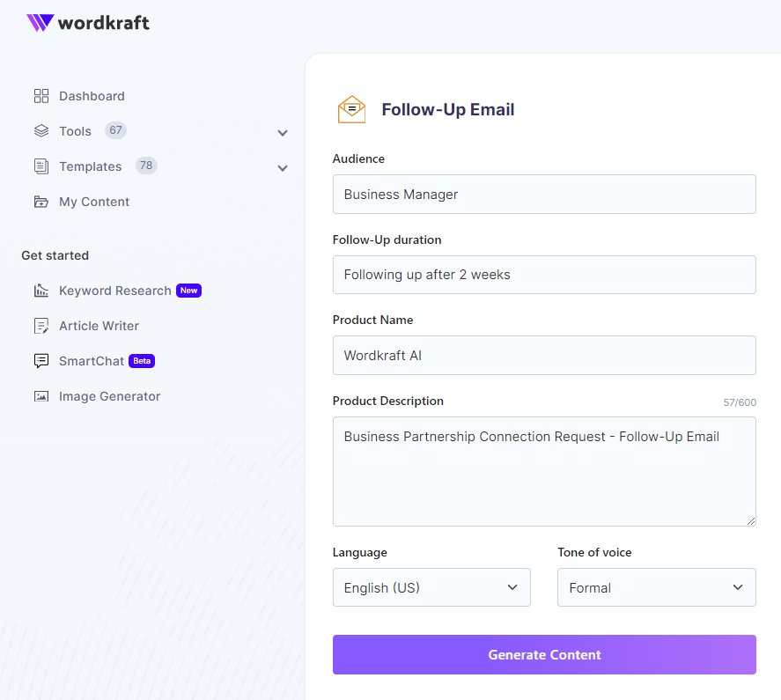Viewport: 781px width, 700px height.
Task: Open the Keyword Research link
Action: coord(115,290)
